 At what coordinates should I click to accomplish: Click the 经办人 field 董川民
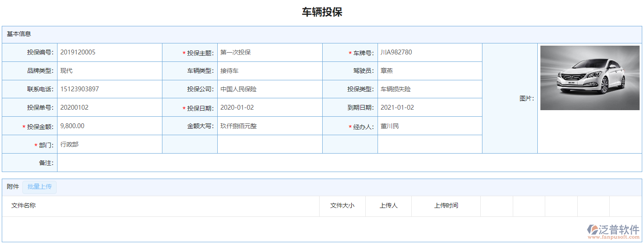429,126
